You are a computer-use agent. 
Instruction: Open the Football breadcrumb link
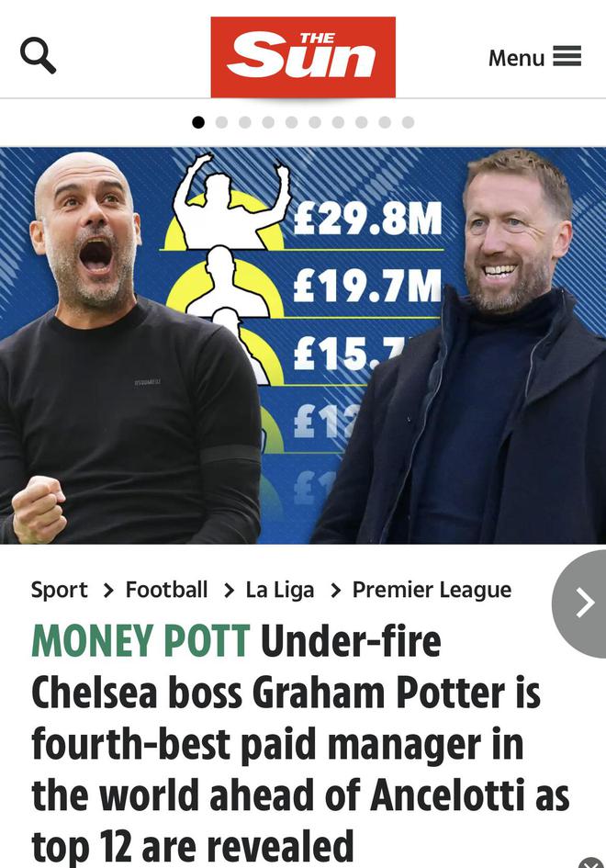(166, 590)
